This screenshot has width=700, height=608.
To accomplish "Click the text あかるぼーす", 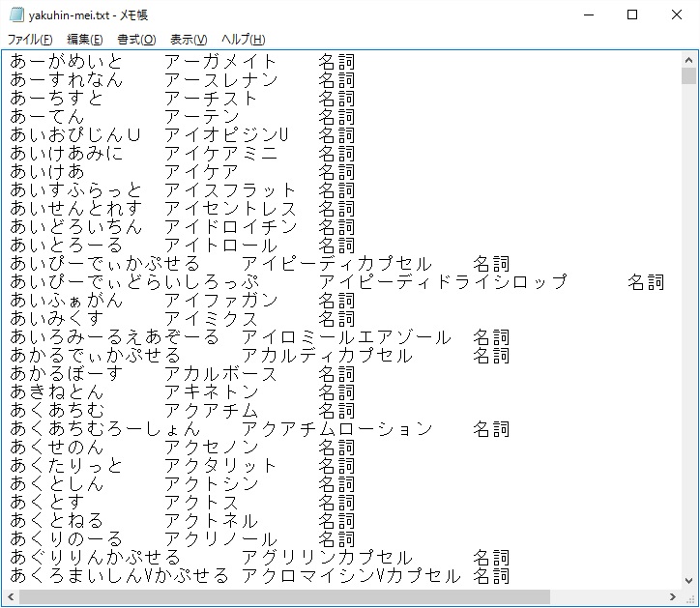I will [x=66, y=374].
